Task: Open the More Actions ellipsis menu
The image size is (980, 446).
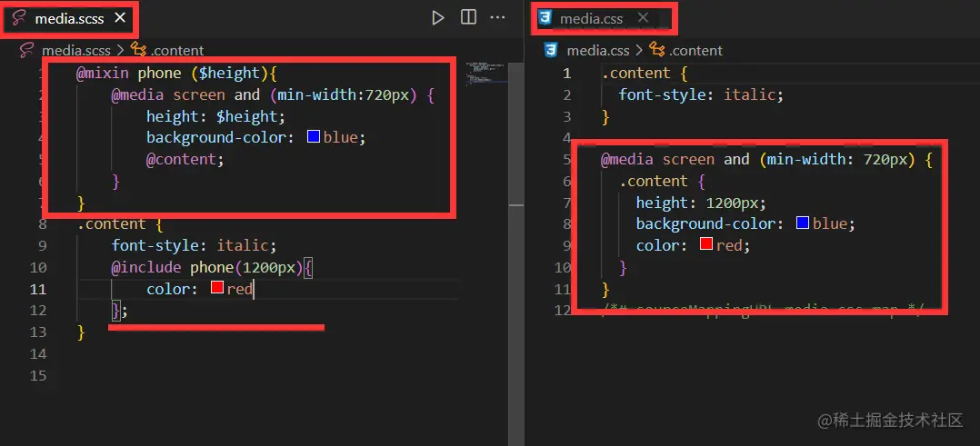Action: (x=497, y=17)
